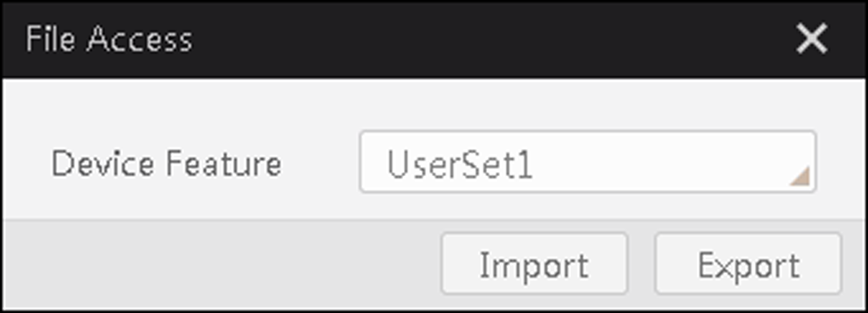Screen dimensions: 868x313
Task: Expand the UserSet1 combo box list
Action: tap(588, 161)
